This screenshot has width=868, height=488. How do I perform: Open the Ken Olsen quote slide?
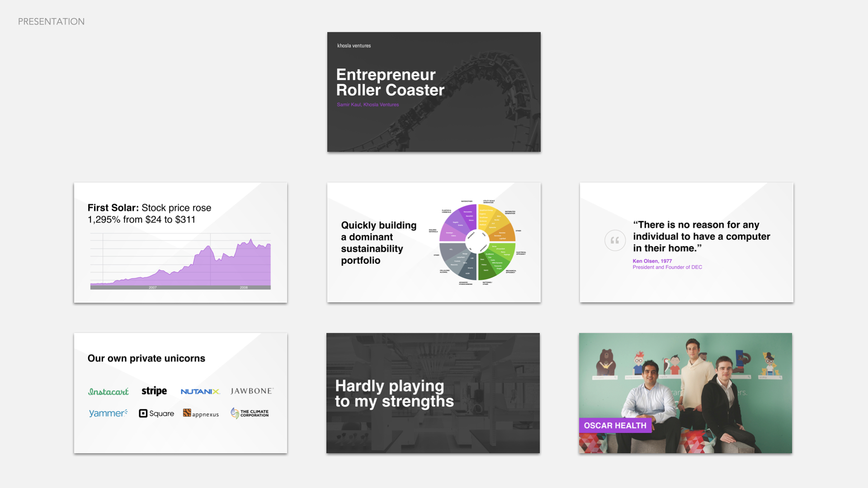coord(686,243)
